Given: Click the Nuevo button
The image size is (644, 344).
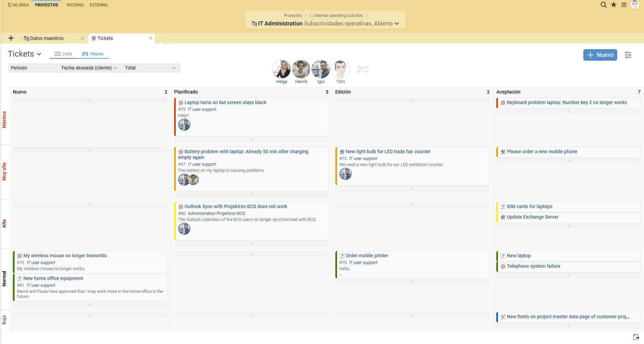Looking at the screenshot, I should 600,55.
